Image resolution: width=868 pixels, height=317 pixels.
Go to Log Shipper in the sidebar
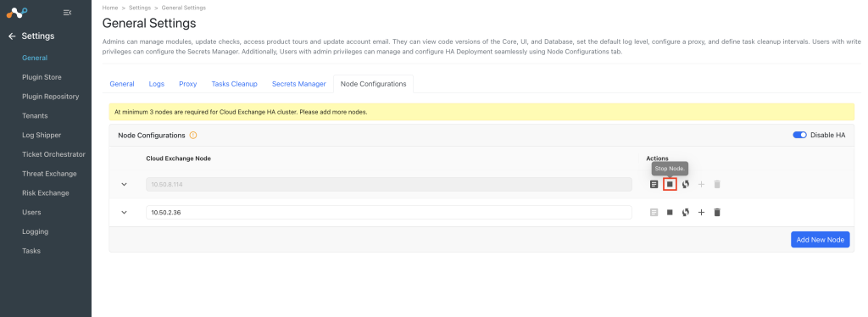click(42, 135)
